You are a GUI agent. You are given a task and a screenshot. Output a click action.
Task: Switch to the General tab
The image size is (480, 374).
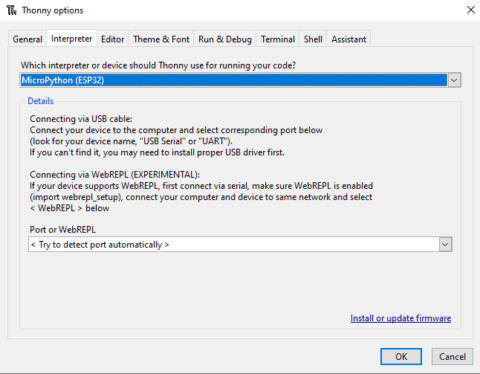[27, 39]
